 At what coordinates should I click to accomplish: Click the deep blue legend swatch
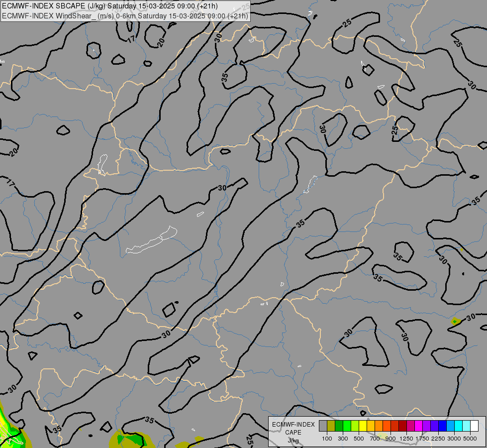(x=442, y=426)
